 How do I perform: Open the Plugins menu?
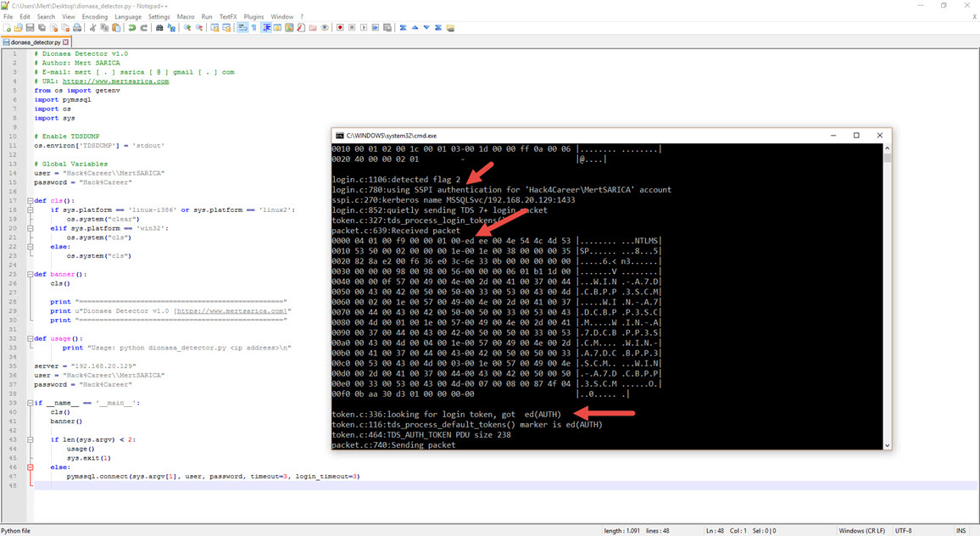pos(253,16)
